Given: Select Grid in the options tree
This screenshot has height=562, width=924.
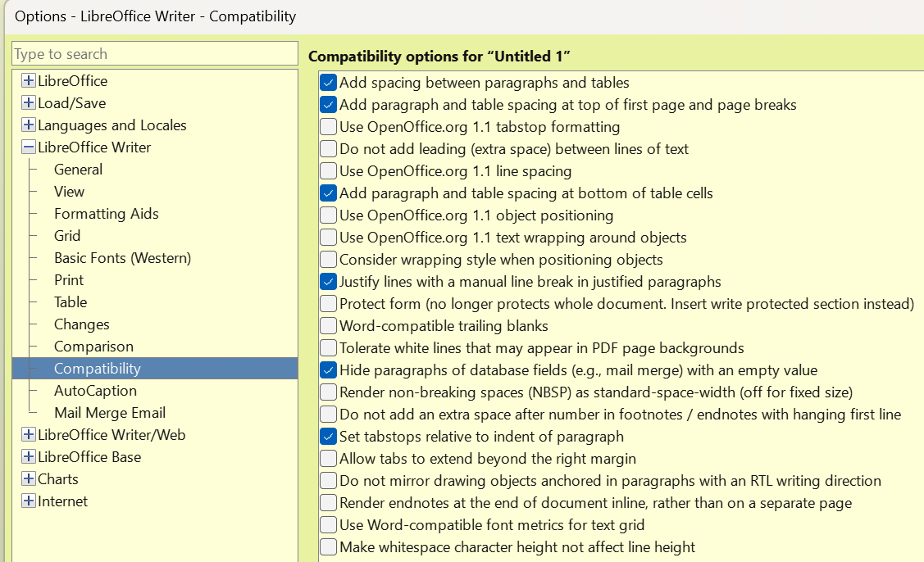Looking at the screenshot, I should (x=67, y=236).
